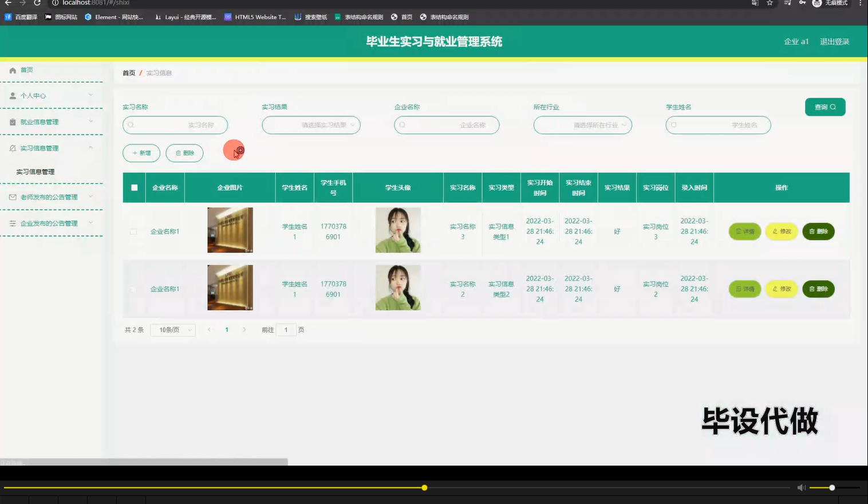
Task: Click the 前往 page number input field
Action: (x=286, y=330)
